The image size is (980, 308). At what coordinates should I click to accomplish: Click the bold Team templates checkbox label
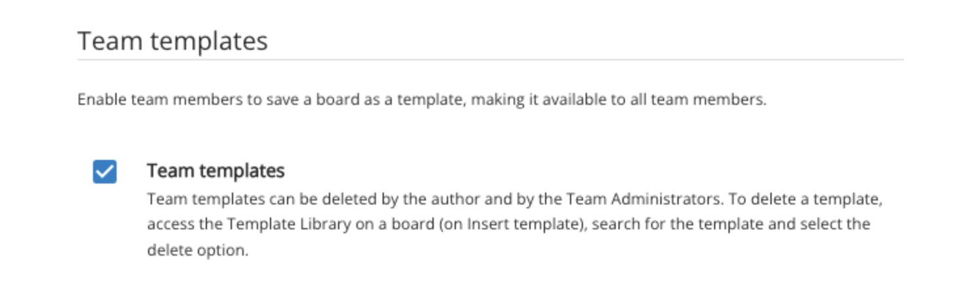point(216,171)
